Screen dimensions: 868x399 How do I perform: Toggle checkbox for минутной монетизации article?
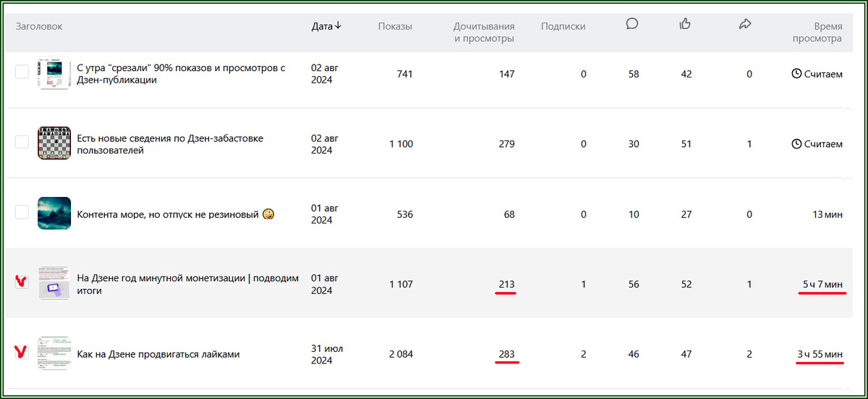click(22, 282)
